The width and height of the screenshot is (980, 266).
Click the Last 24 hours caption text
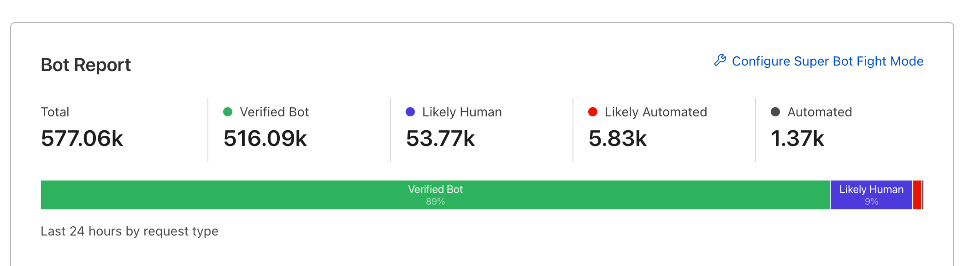(x=130, y=231)
